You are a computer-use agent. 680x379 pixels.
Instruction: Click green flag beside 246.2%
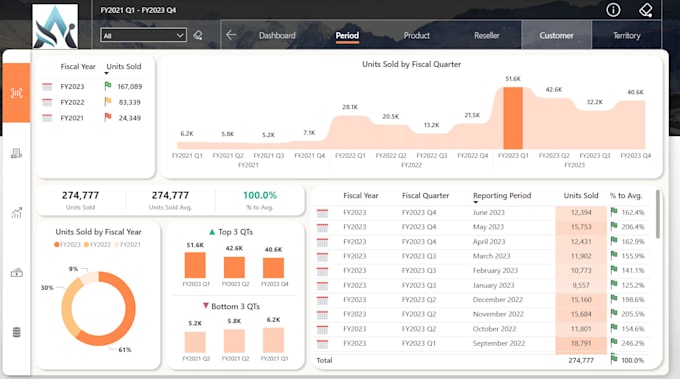tap(614, 343)
